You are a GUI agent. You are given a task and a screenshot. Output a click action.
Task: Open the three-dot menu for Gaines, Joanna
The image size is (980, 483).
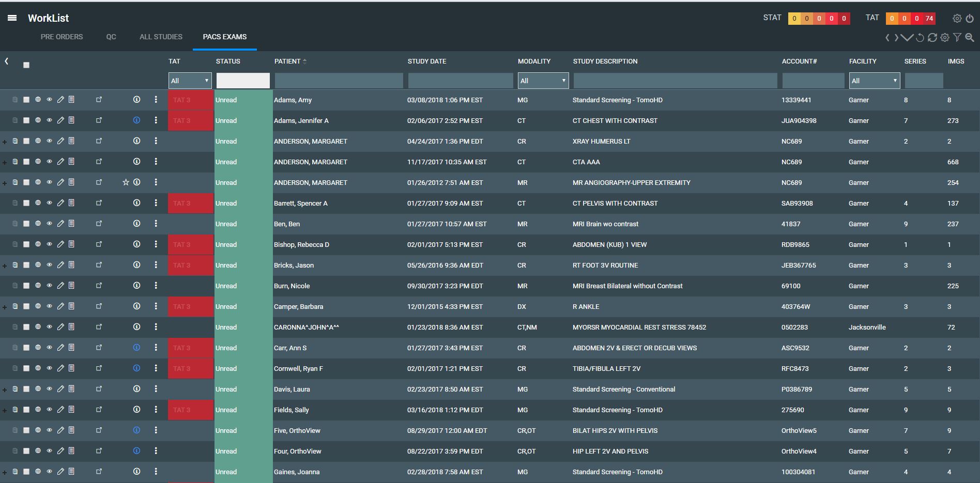(x=156, y=472)
